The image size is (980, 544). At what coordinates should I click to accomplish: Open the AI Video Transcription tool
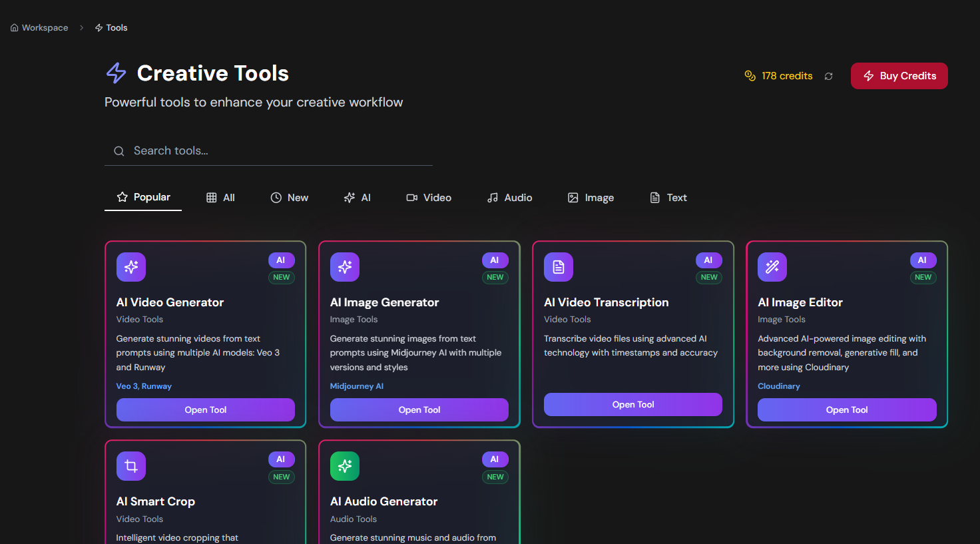633,404
